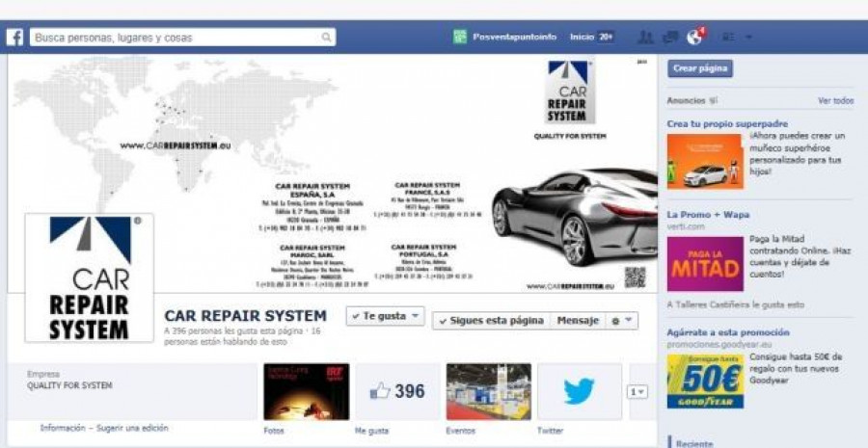Open the gear settings dropdown
Viewport: 868px width, 448px height.
pos(621,321)
